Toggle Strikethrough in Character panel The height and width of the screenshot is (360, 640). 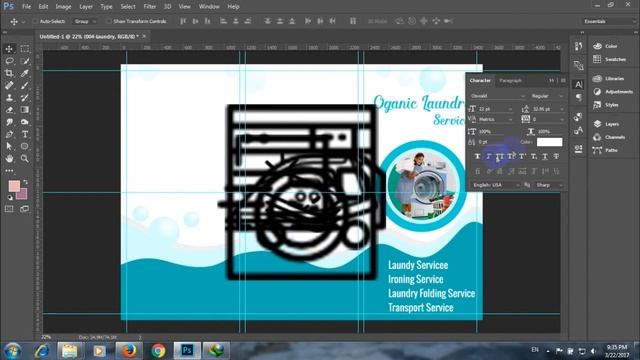(x=556, y=156)
